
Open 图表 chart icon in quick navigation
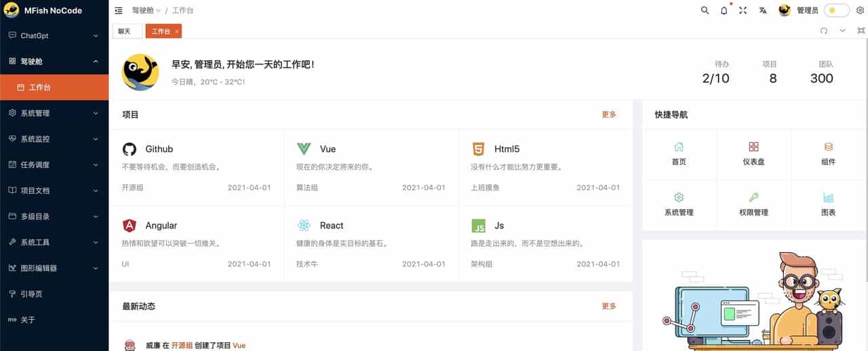(828, 197)
